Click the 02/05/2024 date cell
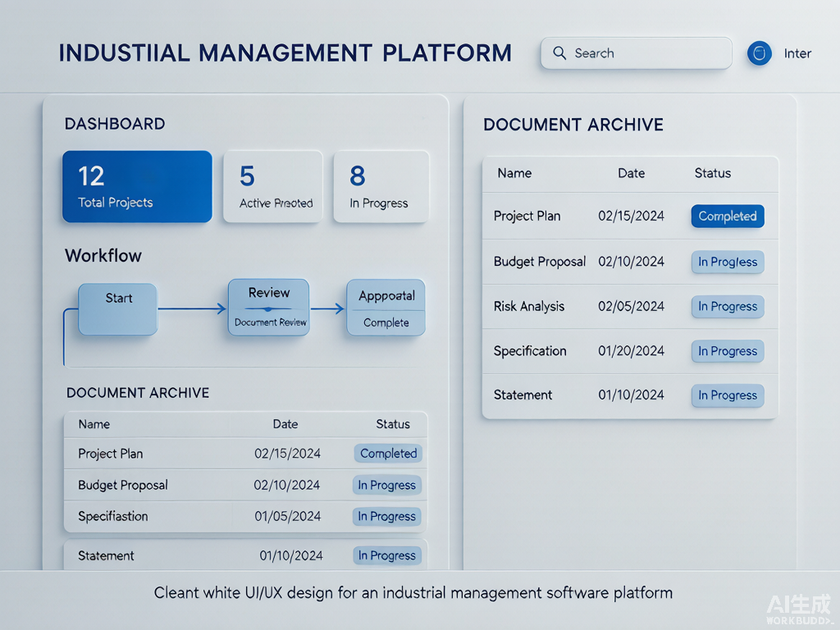 pyautogui.click(x=631, y=307)
